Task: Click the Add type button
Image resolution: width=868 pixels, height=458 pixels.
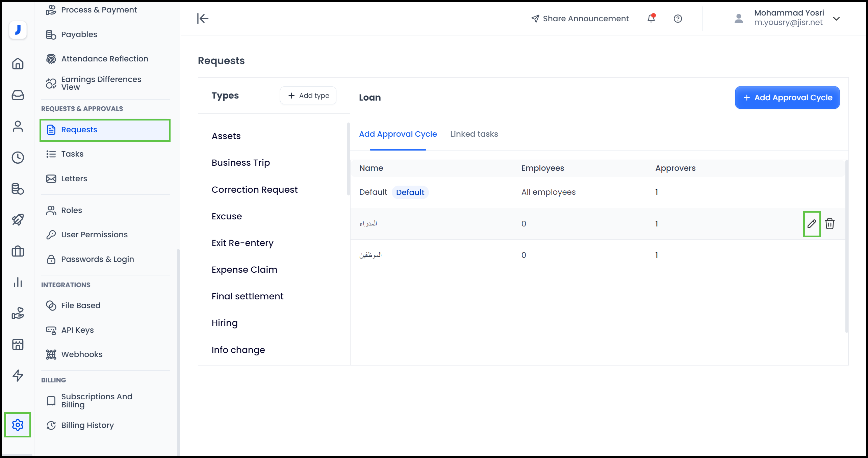Action: (308, 96)
